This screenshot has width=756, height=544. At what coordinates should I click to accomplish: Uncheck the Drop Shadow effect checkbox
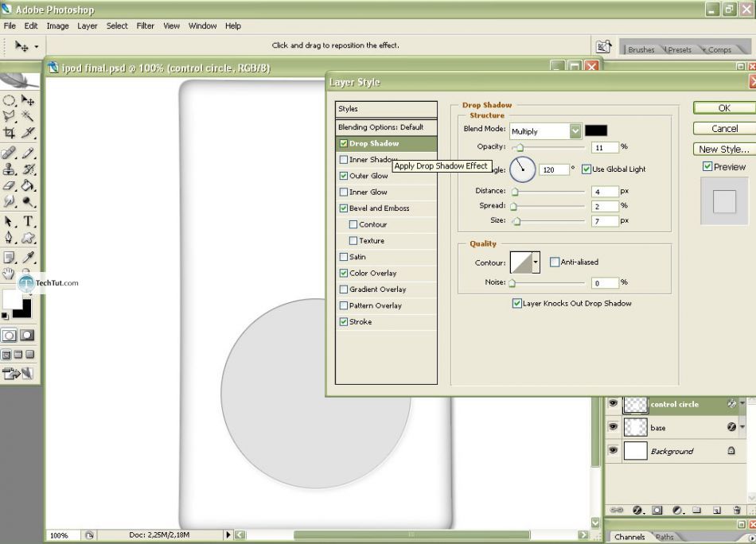pyautogui.click(x=343, y=143)
